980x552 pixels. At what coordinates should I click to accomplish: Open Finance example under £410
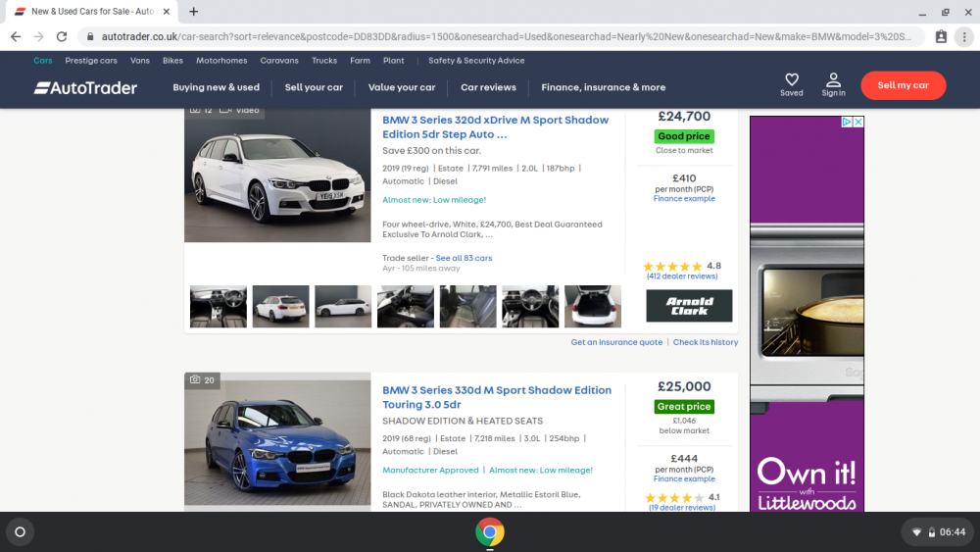click(x=684, y=199)
